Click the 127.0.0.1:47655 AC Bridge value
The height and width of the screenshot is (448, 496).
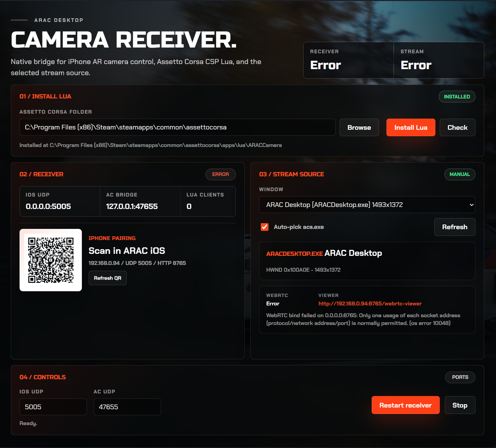point(132,206)
